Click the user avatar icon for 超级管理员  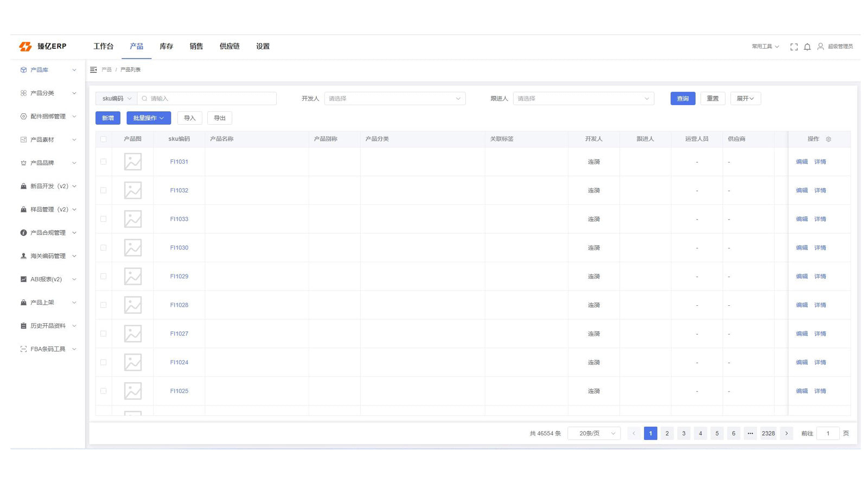pos(821,47)
